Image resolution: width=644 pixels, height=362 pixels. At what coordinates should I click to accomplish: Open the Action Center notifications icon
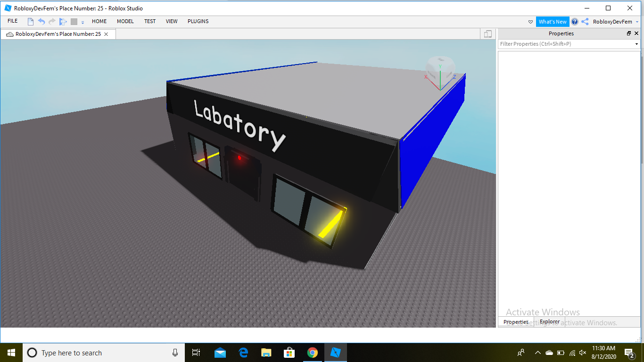tap(629, 353)
